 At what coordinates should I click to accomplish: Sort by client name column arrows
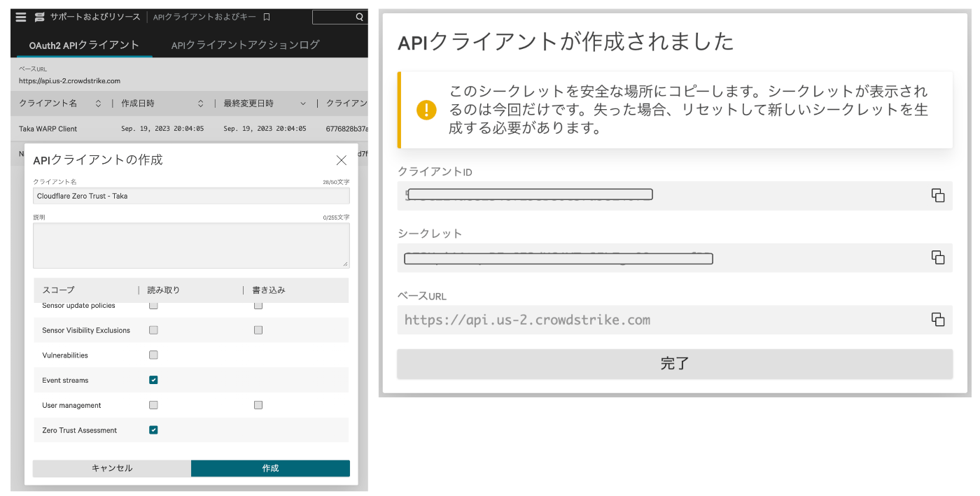tap(98, 104)
